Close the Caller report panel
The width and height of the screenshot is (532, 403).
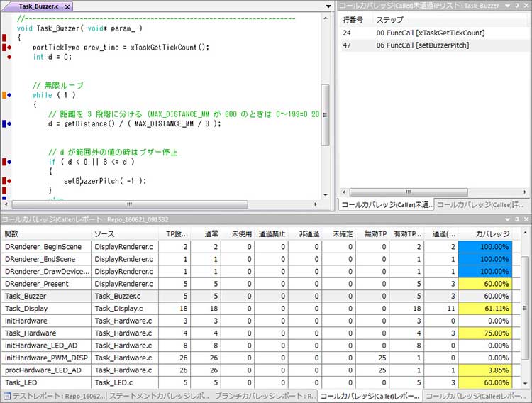pyautogui.click(x=526, y=219)
